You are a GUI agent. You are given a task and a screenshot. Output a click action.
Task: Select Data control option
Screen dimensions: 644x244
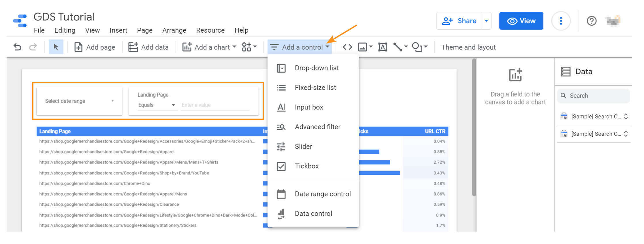click(x=313, y=214)
